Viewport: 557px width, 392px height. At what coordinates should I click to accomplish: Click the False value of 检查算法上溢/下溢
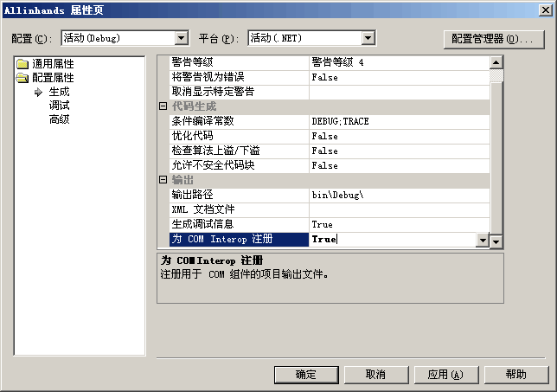400,151
